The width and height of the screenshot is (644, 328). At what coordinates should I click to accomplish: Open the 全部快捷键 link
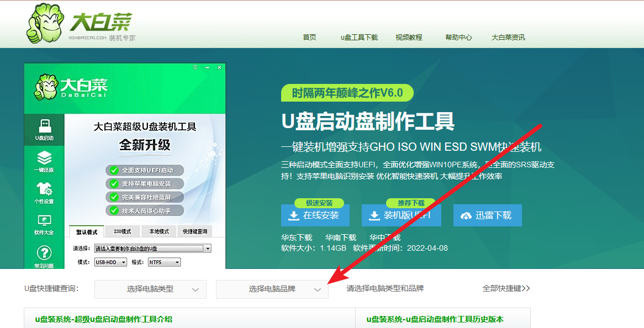point(506,288)
